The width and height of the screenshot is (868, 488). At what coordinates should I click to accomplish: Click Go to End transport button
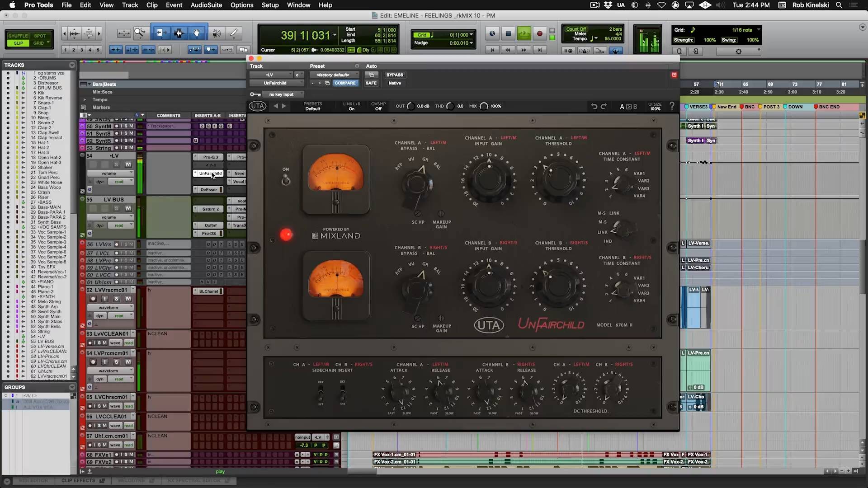click(x=539, y=50)
